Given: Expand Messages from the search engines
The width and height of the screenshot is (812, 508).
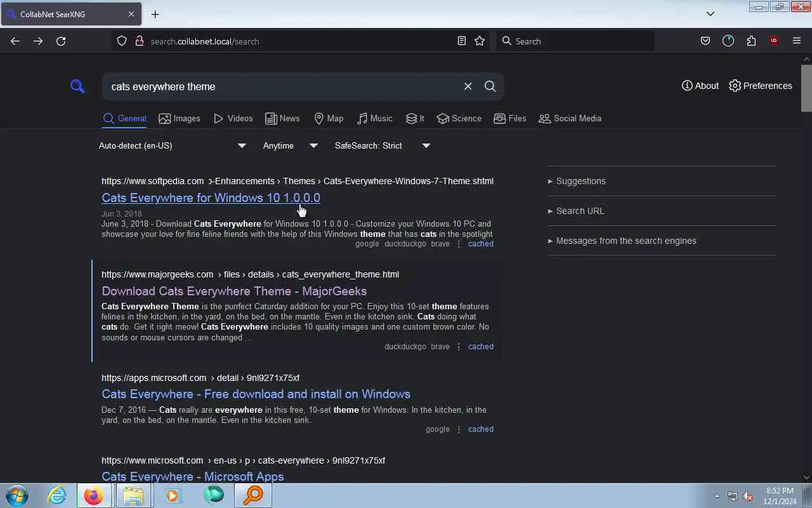Looking at the screenshot, I should coord(622,241).
